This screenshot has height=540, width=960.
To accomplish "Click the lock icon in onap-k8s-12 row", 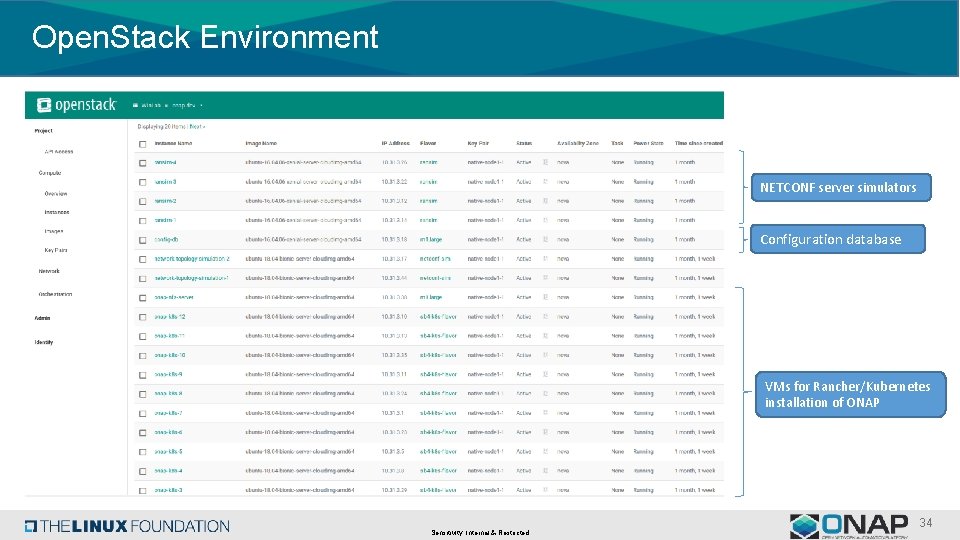I will pos(545,317).
